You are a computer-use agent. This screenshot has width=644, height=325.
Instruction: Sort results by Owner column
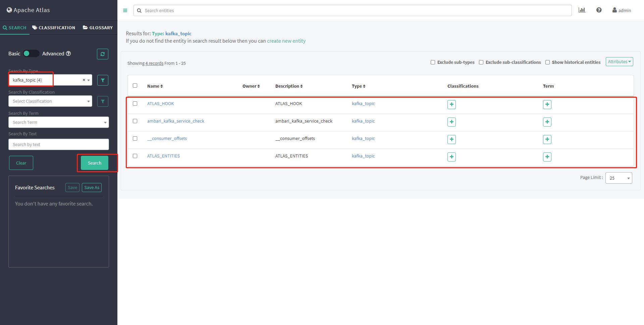[x=251, y=86]
